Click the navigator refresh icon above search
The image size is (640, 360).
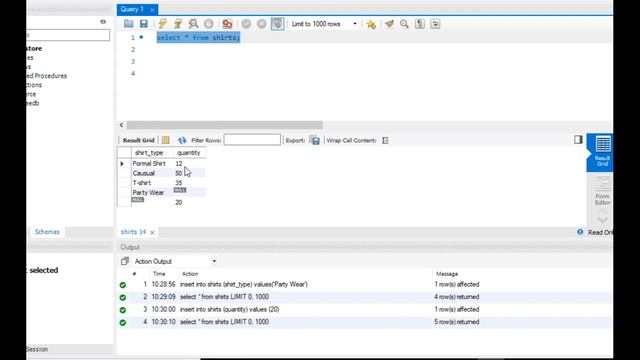click(103, 22)
